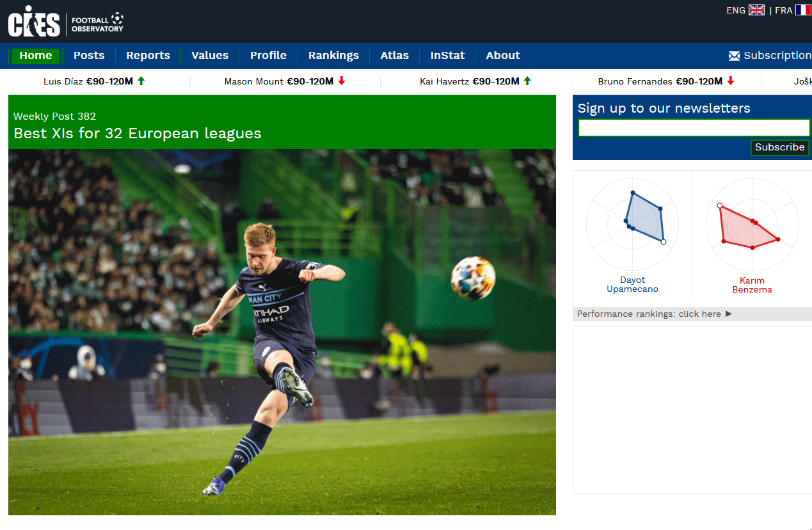Open Dayot Upamecano's player profile

coord(632,284)
